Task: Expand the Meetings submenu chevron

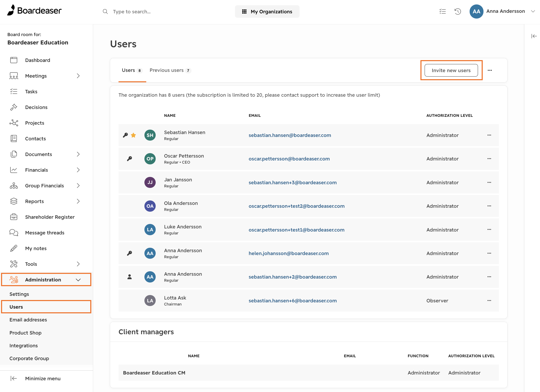Action: pyautogui.click(x=78, y=76)
